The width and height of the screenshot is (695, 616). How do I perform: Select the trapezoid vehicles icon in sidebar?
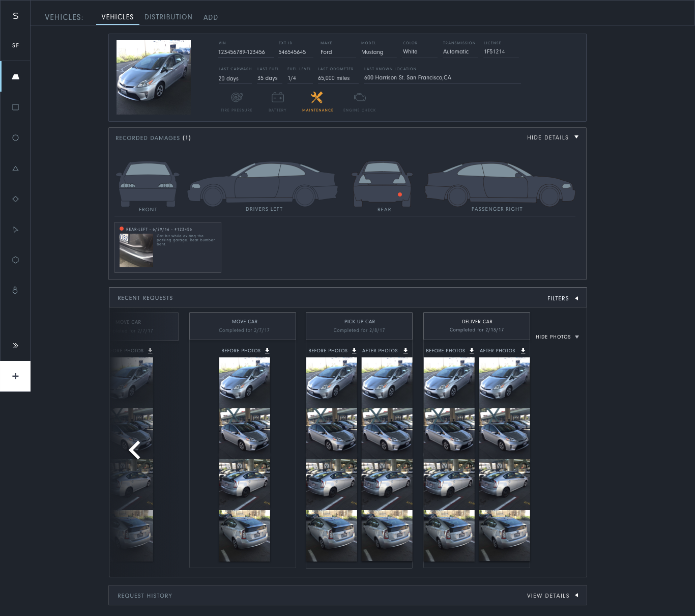pos(15,76)
